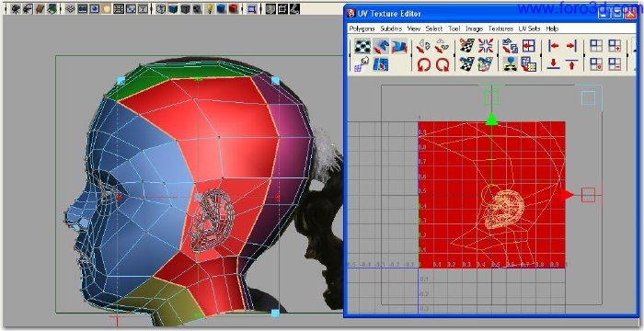Select the move UV shell tool icon
The image size is (644, 331).
pyautogui.click(x=381, y=46)
